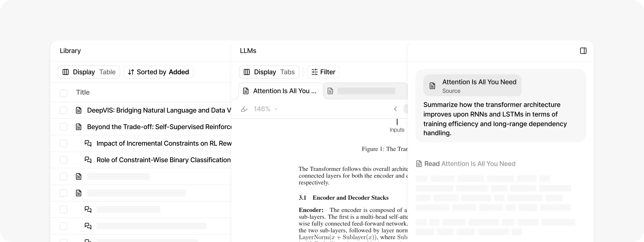Select the highlighter annotation tool

coord(245,109)
